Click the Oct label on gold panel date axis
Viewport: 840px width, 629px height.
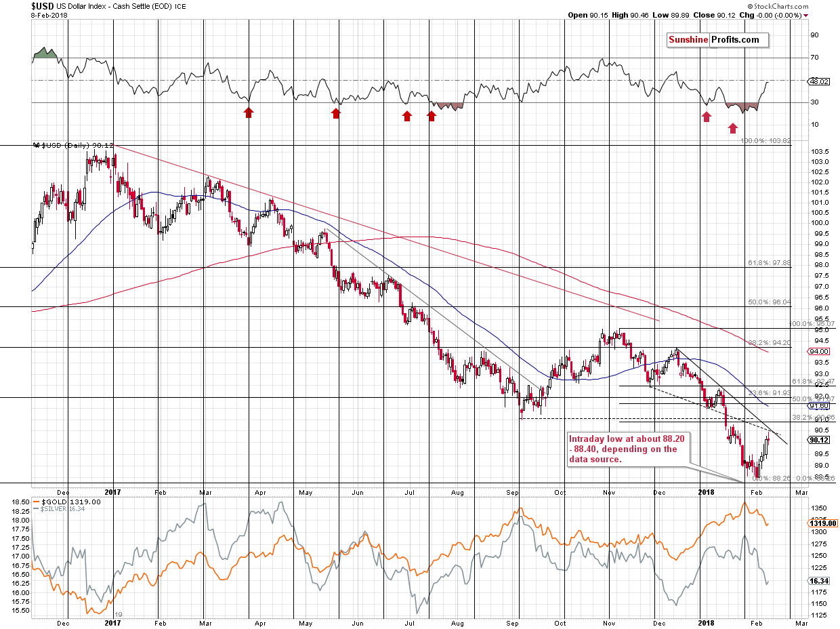pyautogui.click(x=560, y=622)
